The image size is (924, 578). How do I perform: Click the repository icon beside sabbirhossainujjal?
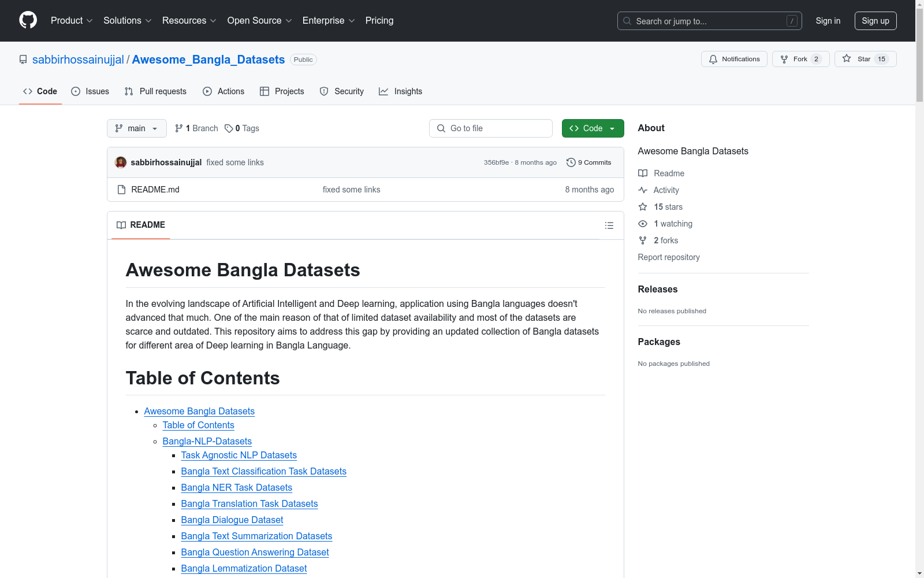pos(23,60)
